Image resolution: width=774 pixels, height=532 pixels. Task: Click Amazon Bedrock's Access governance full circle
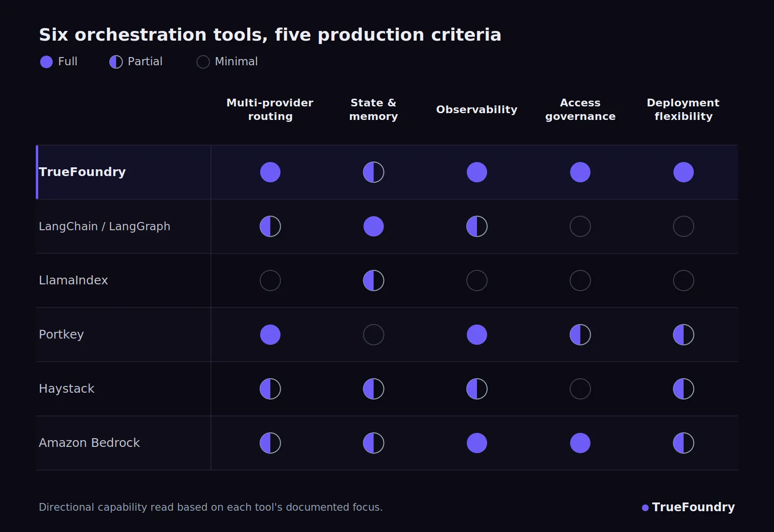click(x=580, y=443)
